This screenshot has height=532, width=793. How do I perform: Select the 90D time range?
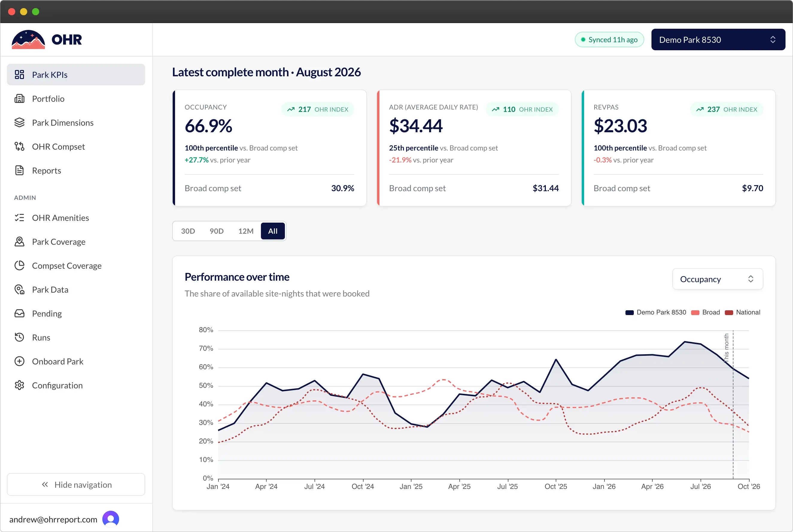coord(216,231)
